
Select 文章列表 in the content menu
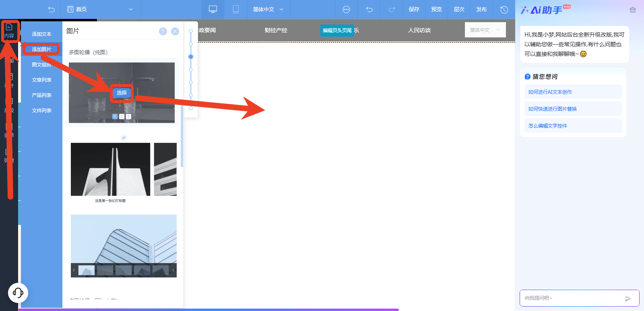(42, 80)
